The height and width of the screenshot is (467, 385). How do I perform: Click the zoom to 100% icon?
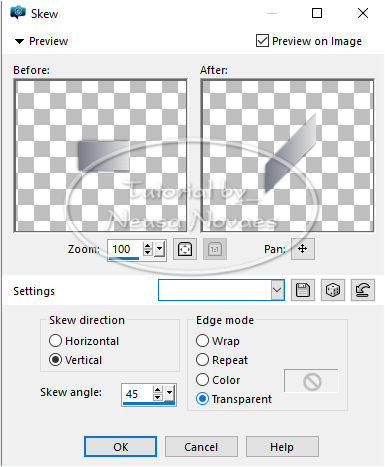pos(215,249)
